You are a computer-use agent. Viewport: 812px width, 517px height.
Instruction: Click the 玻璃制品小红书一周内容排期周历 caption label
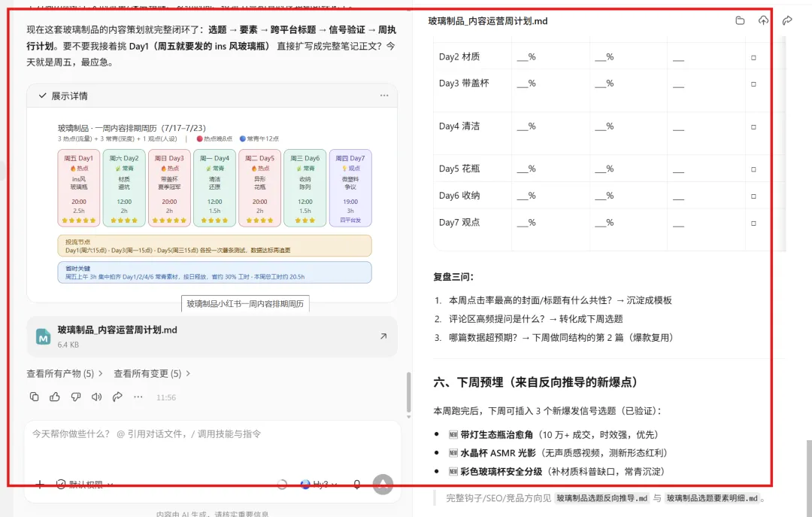point(245,304)
